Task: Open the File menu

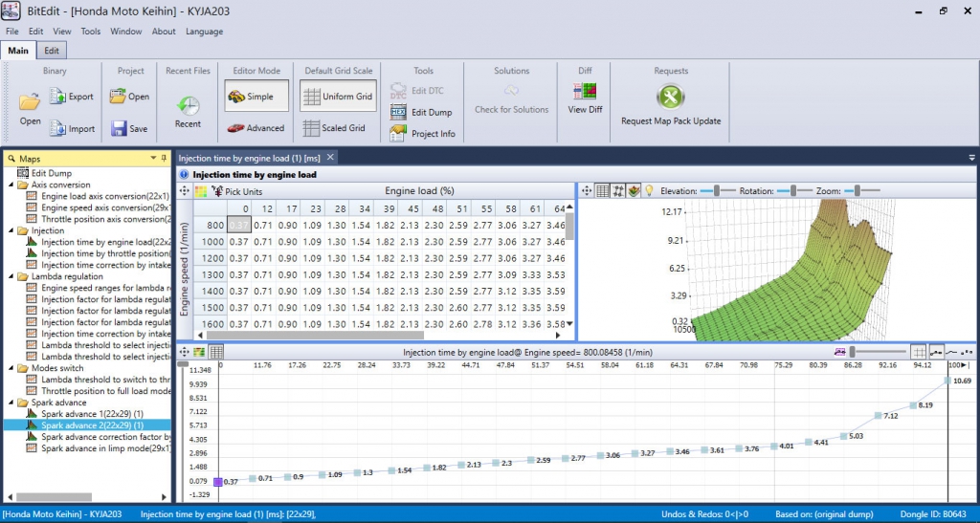Action: click(x=11, y=32)
